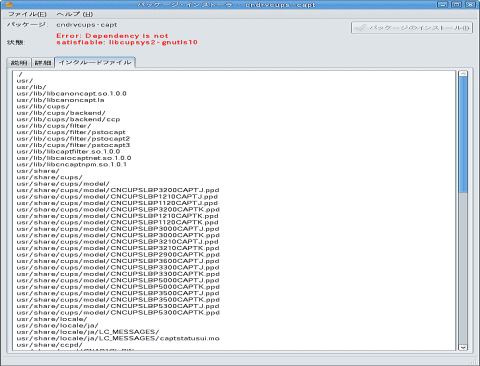Click the CNCUPSLBP1120CAPTJ.ppd row
The height and width of the screenshot is (366, 480).
117,203
